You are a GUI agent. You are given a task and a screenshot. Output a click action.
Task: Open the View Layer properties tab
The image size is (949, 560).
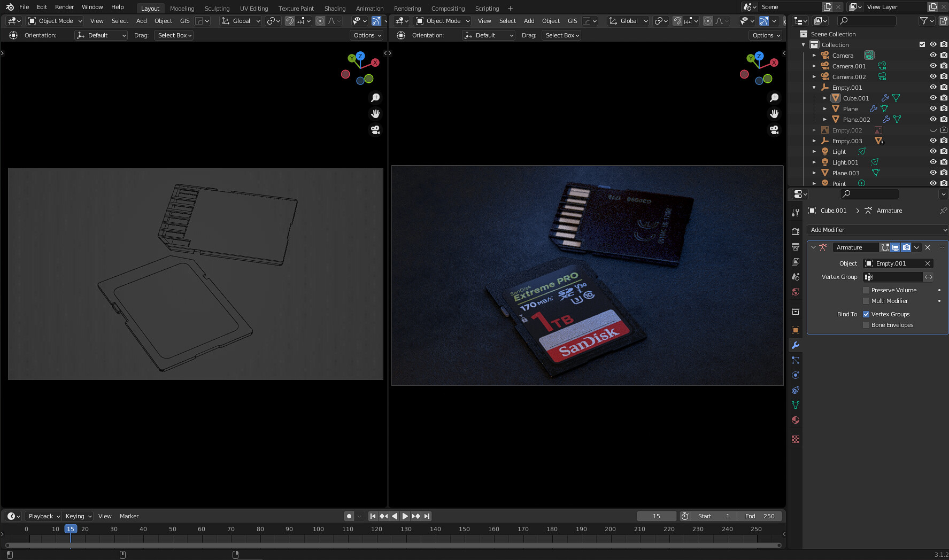796,261
